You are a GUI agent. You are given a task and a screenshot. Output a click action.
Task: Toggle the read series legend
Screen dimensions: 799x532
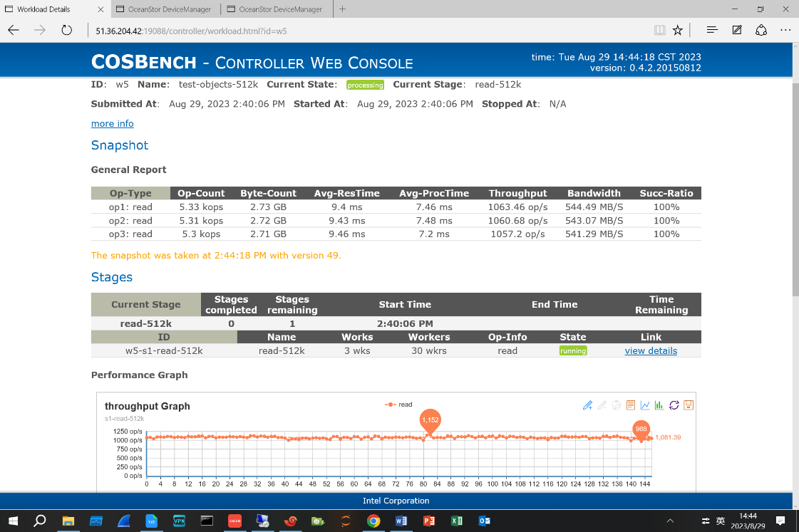pyautogui.click(x=398, y=405)
